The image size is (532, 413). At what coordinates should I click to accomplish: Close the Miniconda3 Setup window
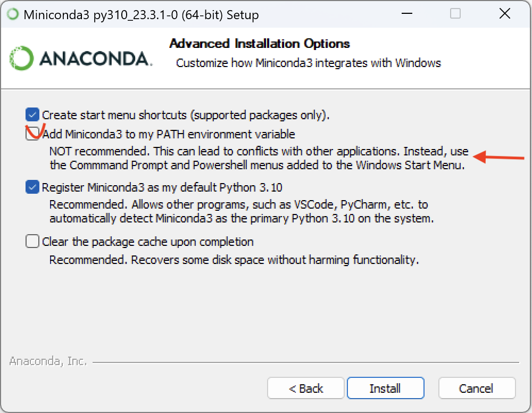pyautogui.click(x=505, y=14)
